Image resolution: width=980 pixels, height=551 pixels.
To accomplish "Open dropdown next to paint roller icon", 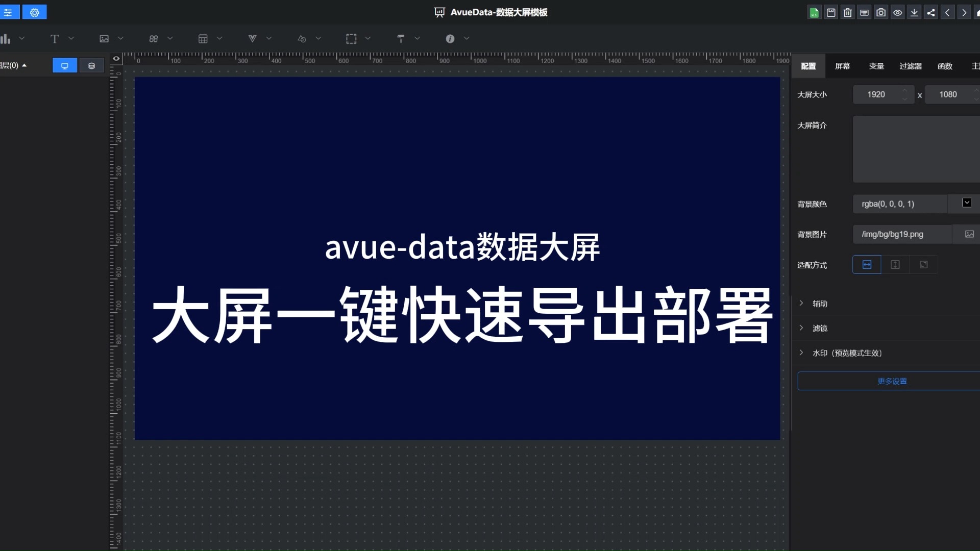I will [417, 38].
